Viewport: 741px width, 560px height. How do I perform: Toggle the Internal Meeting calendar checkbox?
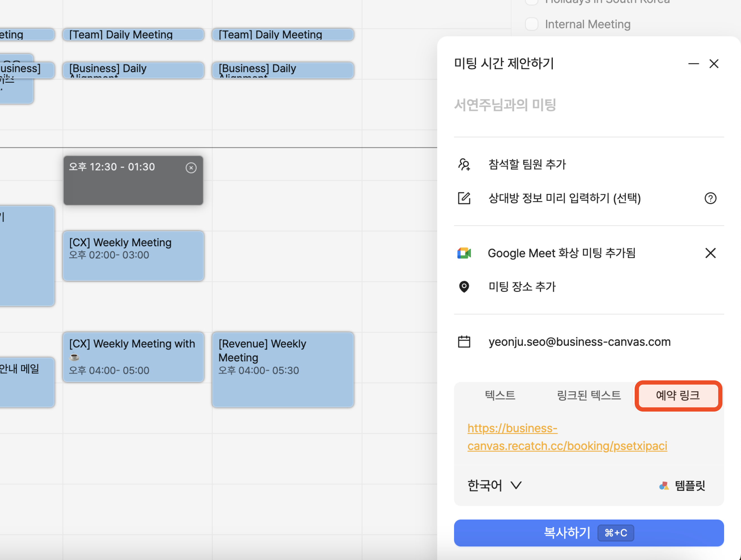532,24
